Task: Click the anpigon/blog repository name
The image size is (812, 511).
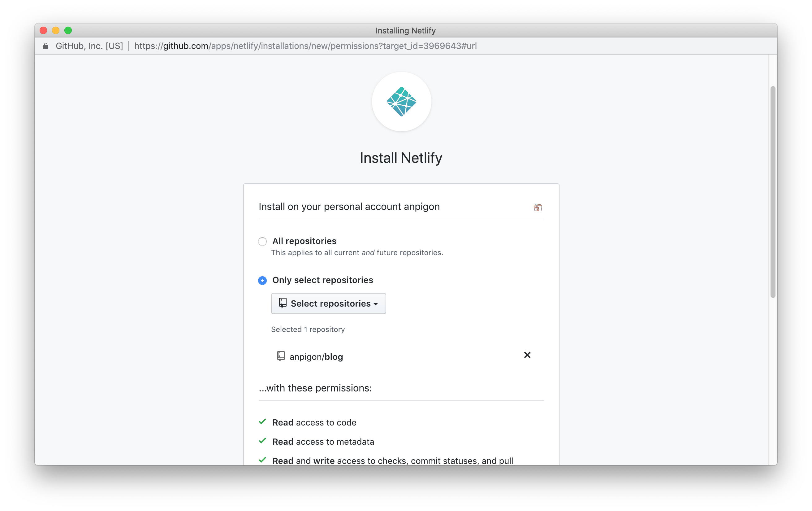Action: (x=316, y=357)
